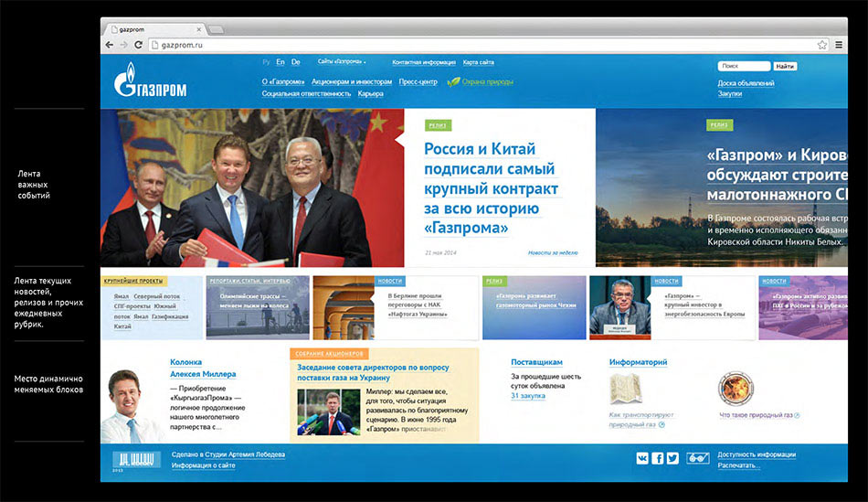Open news «Газпром» — крупный инвестор в энергобезопасность Европы
This screenshot has height=502, width=868.
coord(704,304)
